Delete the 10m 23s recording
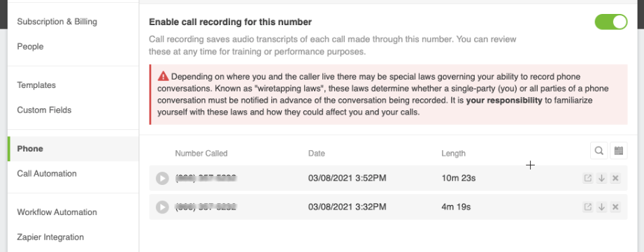The image size is (644, 252). (615, 178)
